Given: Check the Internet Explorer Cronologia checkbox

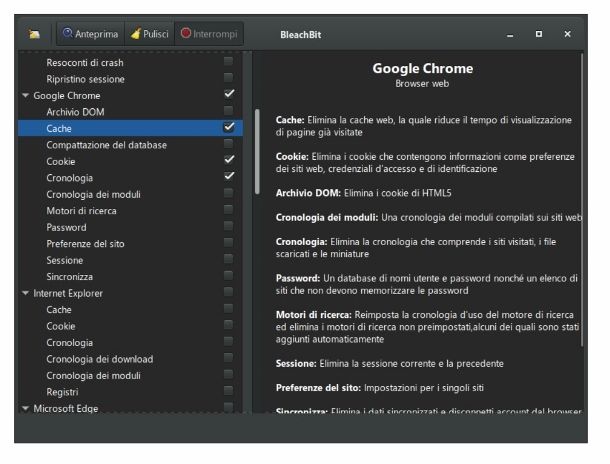Looking at the screenshot, I should click(229, 341).
